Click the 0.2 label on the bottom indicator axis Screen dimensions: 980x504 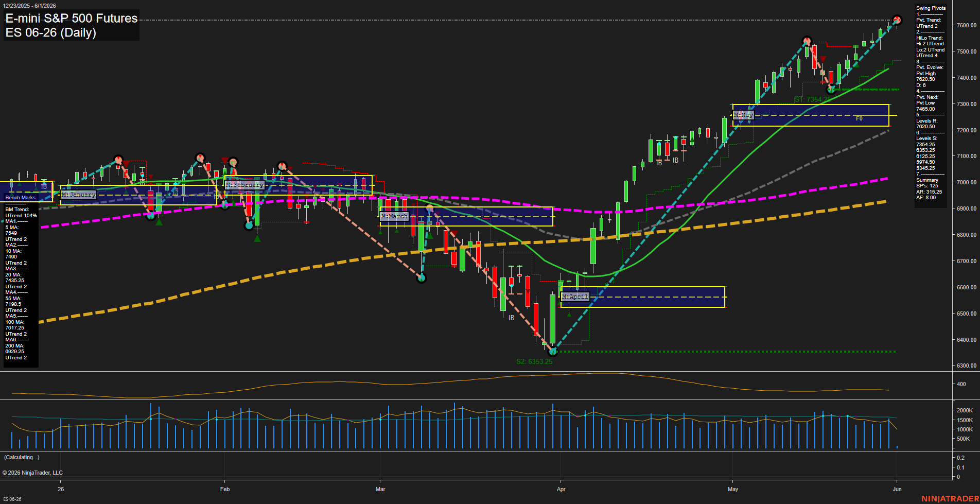click(x=960, y=458)
